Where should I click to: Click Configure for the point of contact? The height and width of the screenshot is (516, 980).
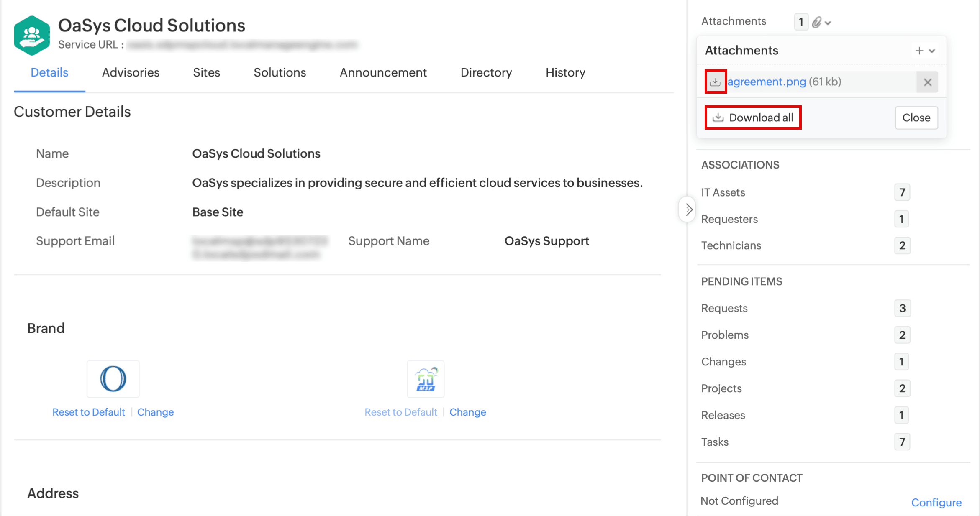pos(936,502)
